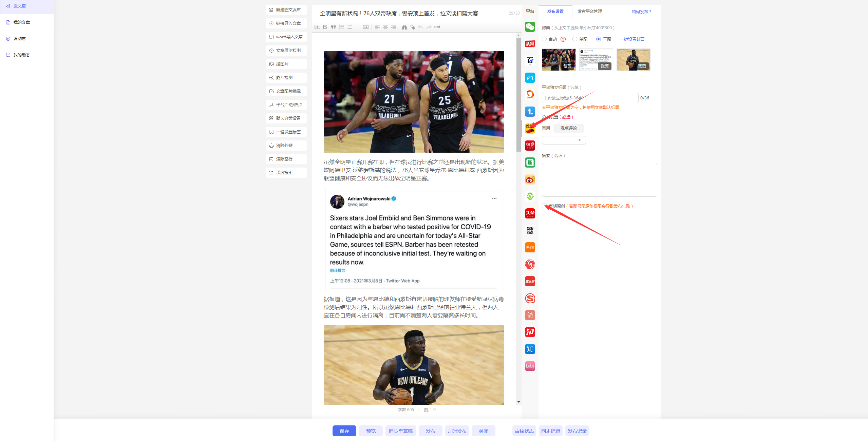Click scrollbar down arrow in editor
868x441 pixels.
518,402
